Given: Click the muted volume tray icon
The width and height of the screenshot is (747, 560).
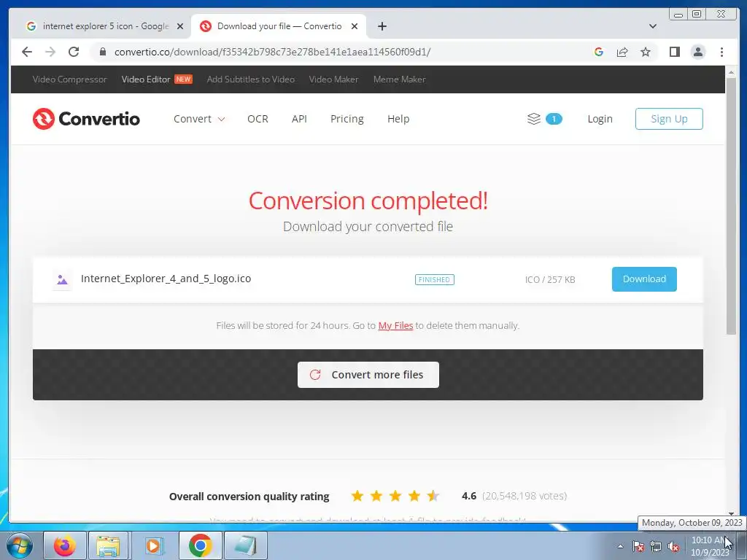Looking at the screenshot, I should (x=673, y=546).
